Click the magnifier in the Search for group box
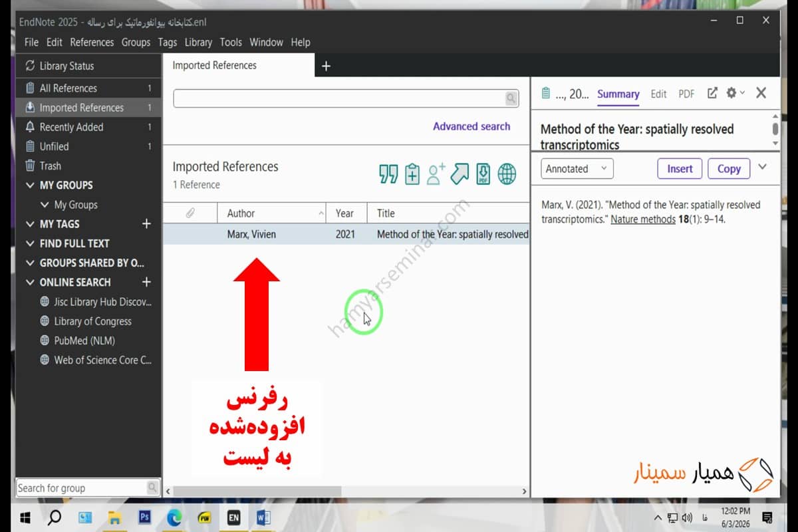This screenshot has height=532, width=798. 152,487
